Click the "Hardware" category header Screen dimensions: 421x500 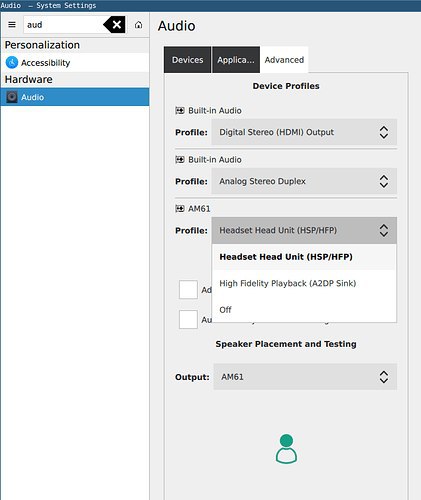[x=29, y=80]
